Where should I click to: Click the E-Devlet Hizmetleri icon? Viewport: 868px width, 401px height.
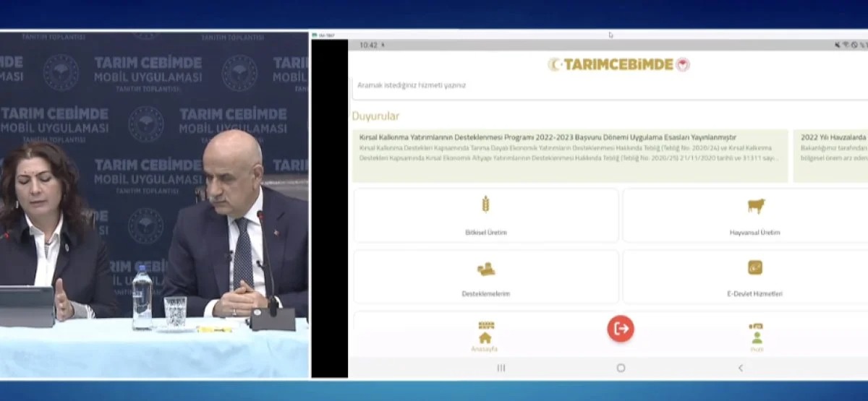pyautogui.click(x=755, y=268)
